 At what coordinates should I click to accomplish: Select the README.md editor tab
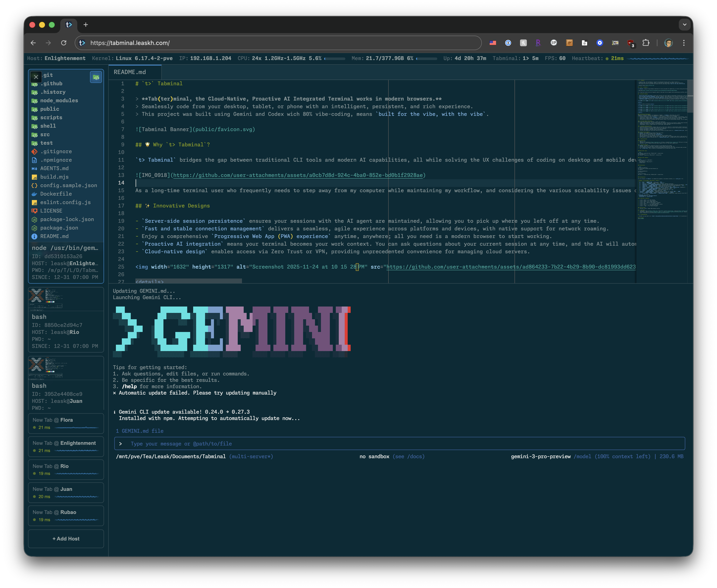tap(130, 72)
